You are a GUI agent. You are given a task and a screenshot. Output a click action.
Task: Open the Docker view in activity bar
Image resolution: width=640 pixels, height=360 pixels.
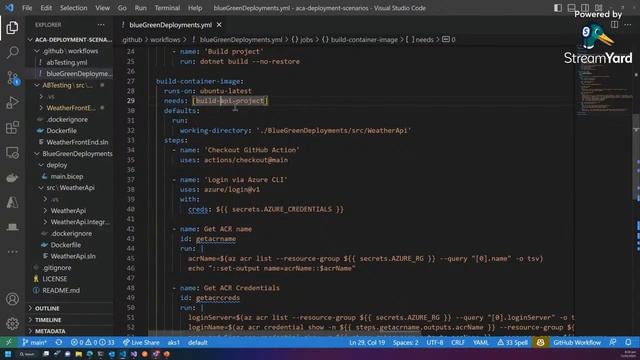pos(12,178)
